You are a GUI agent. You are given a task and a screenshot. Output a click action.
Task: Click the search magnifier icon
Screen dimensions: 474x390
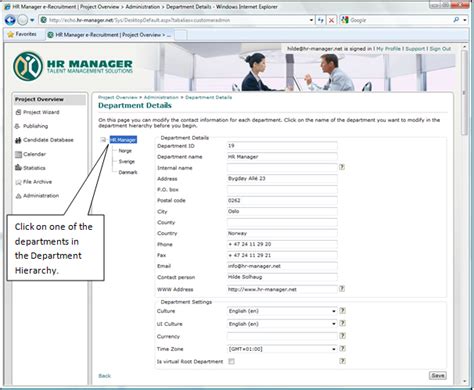[x=456, y=20]
